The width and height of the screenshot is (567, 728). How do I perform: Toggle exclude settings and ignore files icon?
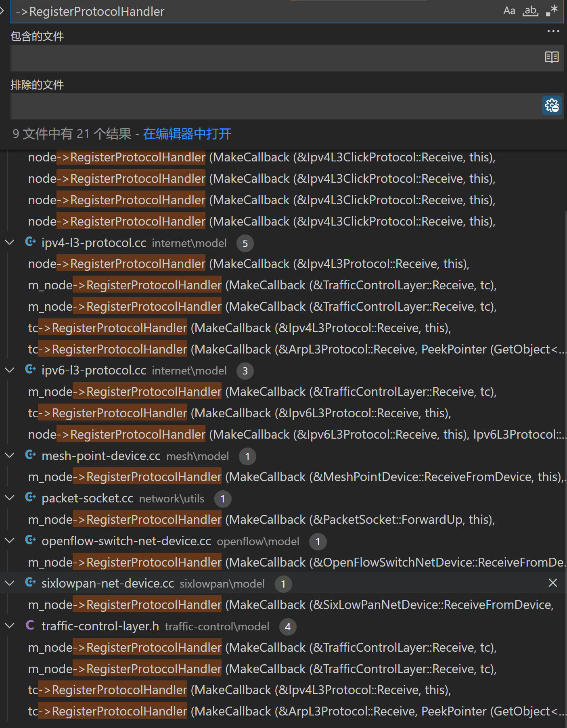click(552, 106)
